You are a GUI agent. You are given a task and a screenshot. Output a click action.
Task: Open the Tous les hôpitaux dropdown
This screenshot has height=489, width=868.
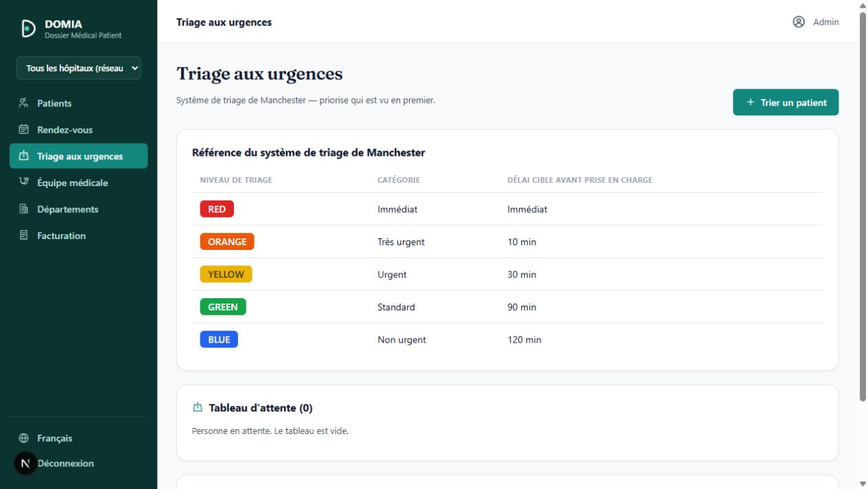79,68
